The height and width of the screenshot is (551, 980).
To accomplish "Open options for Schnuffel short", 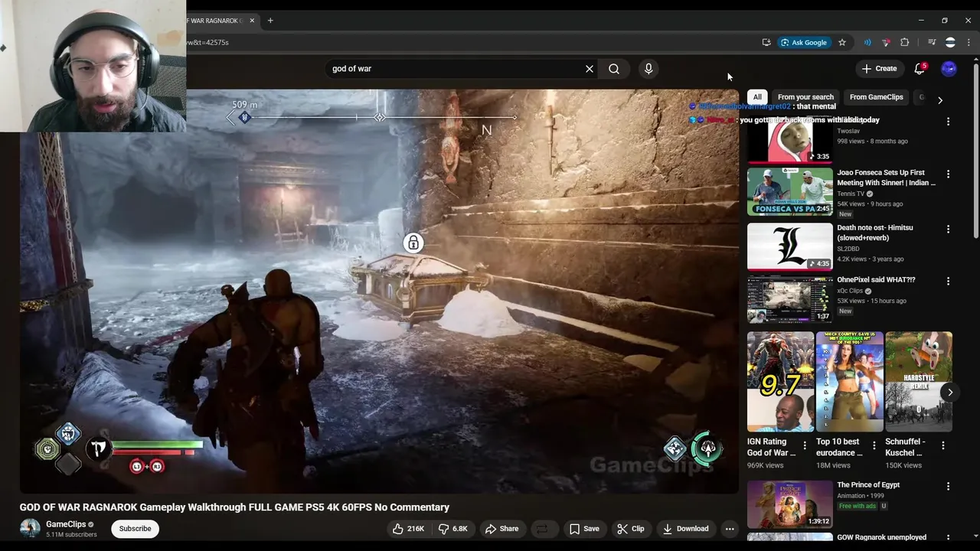I will point(943,445).
